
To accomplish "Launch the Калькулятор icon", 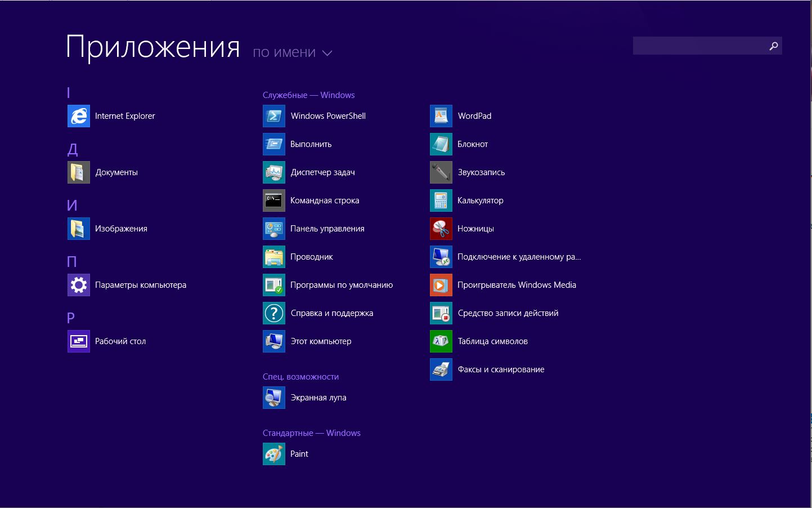I will 441,200.
